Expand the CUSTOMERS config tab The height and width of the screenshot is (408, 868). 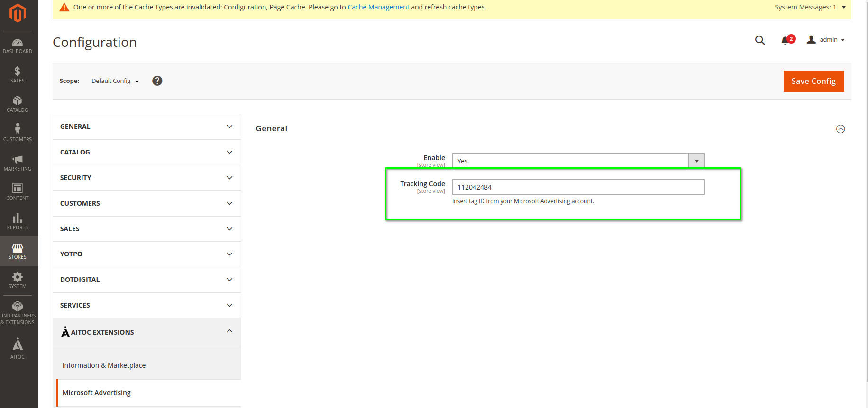coord(147,203)
